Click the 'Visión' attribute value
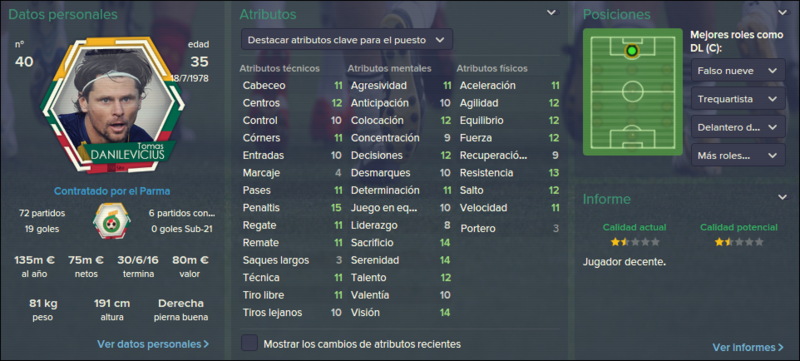The height and width of the screenshot is (361, 800). [445, 313]
